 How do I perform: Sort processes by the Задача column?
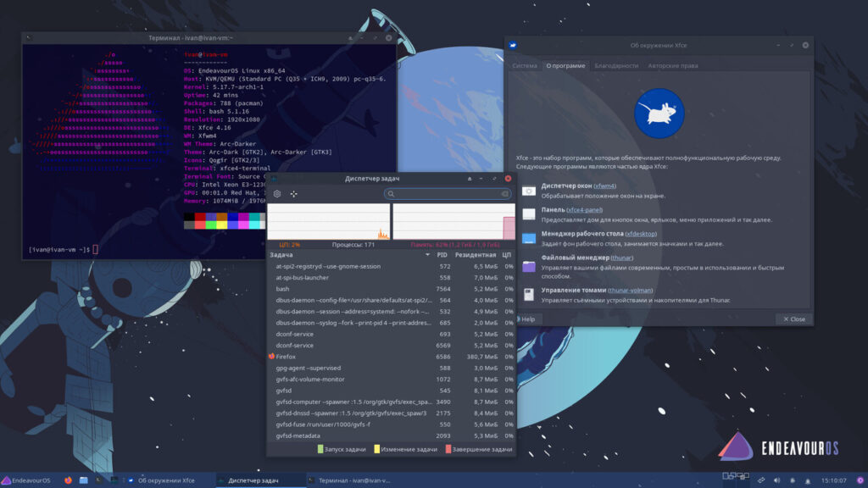click(x=281, y=254)
